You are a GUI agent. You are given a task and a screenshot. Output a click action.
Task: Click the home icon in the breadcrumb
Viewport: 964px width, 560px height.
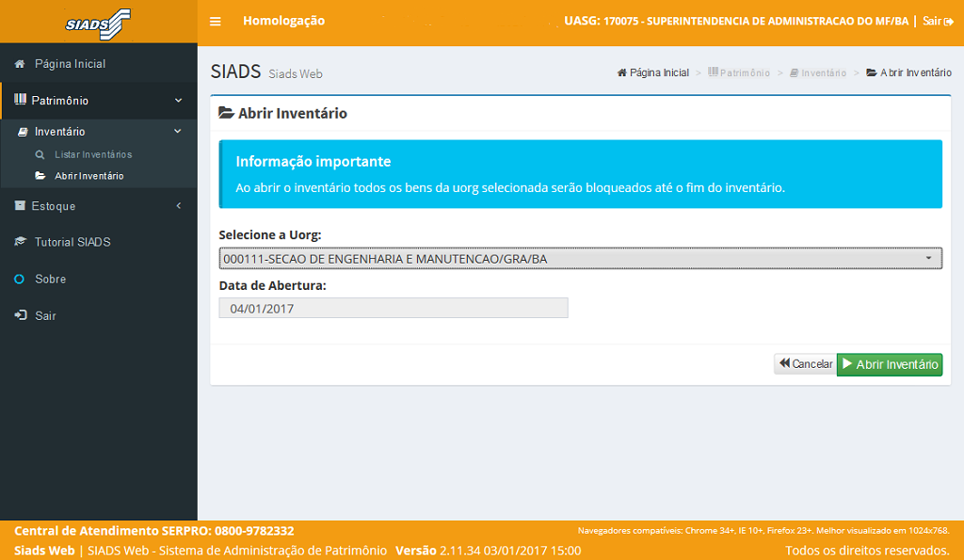click(621, 72)
